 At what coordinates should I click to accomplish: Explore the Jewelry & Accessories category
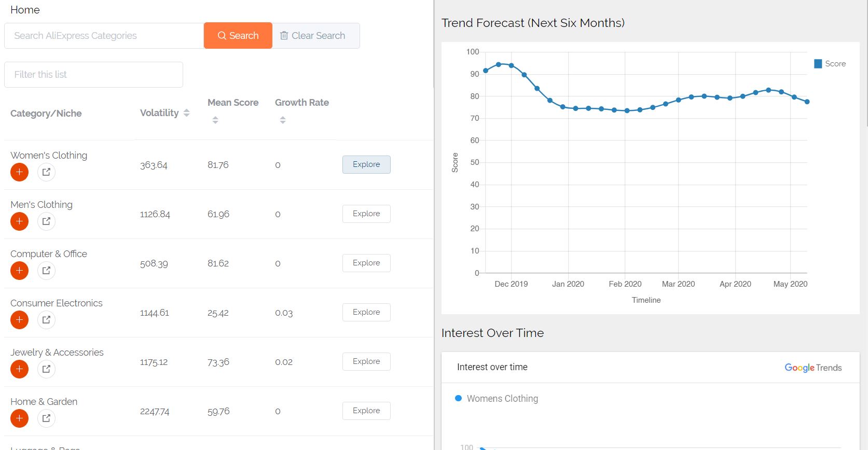point(366,361)
